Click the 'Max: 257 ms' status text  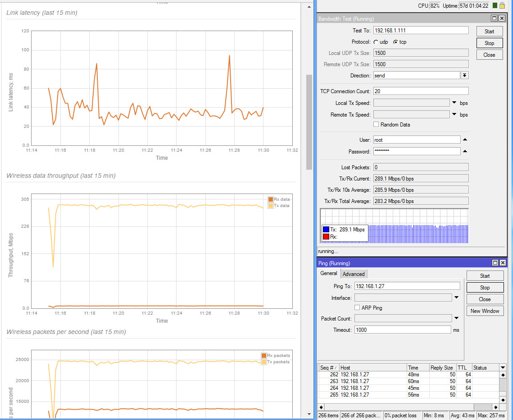491,415
